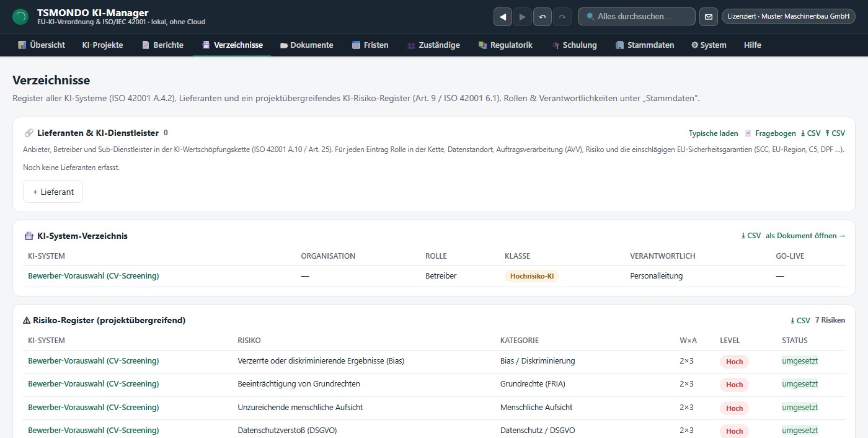Switch to the Berichte tab
The image size is (868, 438).
tap(162, 45)
